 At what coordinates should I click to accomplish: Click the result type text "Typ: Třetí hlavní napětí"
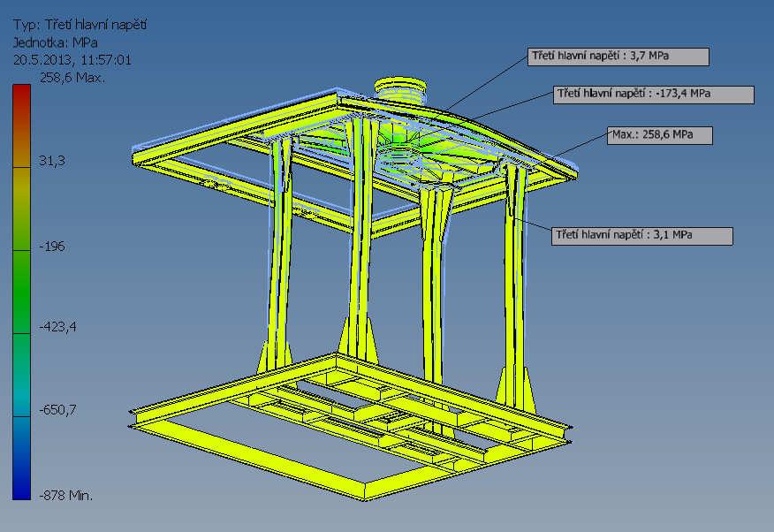click(x=80, y=25)
